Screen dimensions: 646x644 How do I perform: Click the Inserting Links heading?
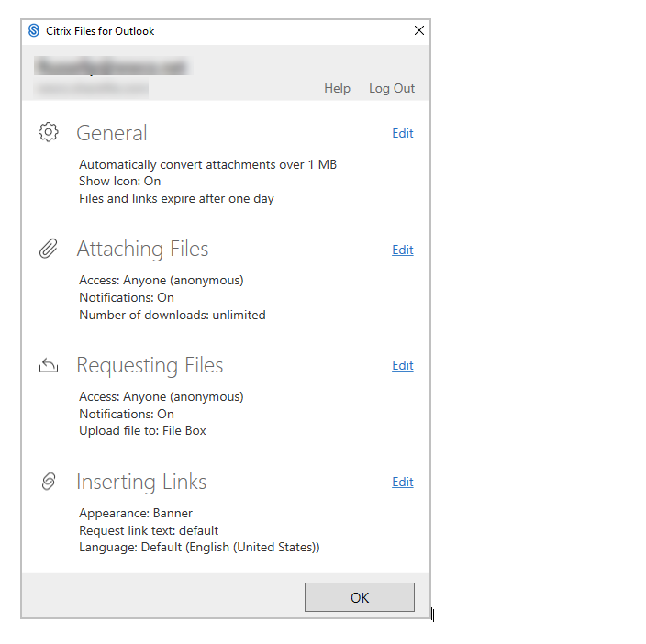coord(141,482)
